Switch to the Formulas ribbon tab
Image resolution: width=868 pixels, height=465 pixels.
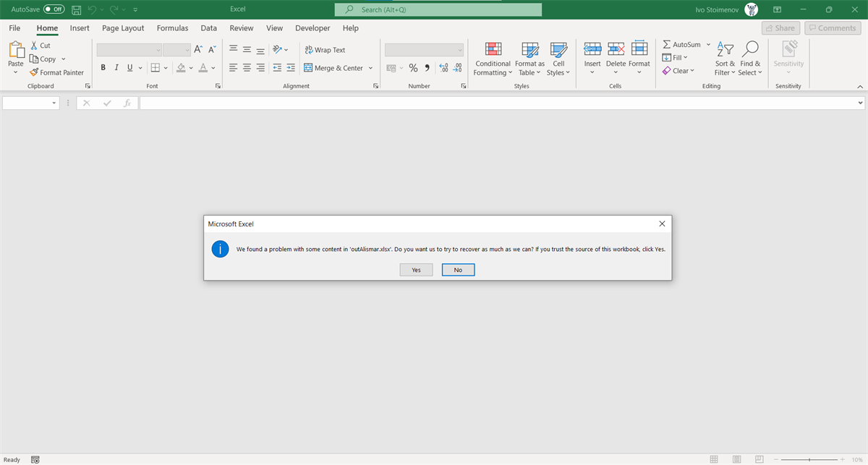pos(172,27)
